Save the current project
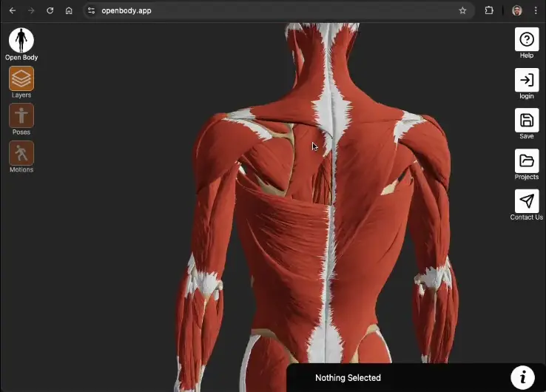Screen dimensions: 546x392 point(527,121)
